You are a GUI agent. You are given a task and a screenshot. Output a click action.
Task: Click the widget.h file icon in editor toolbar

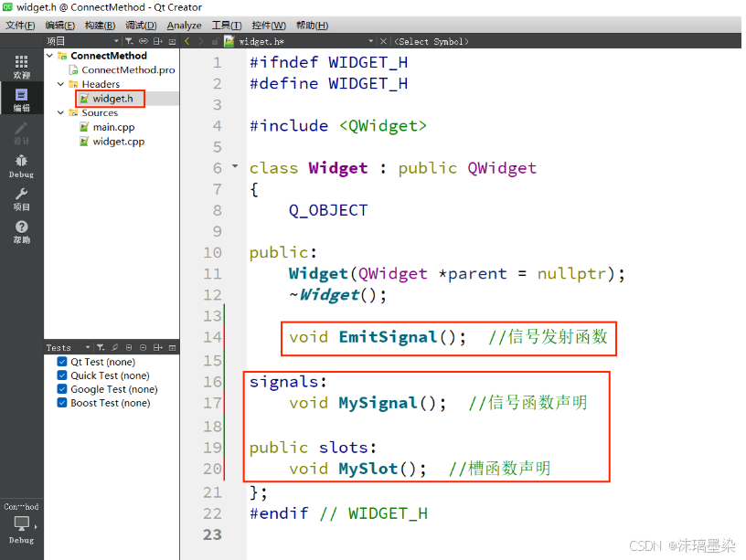pyautogui.click(x=229, y=41)
